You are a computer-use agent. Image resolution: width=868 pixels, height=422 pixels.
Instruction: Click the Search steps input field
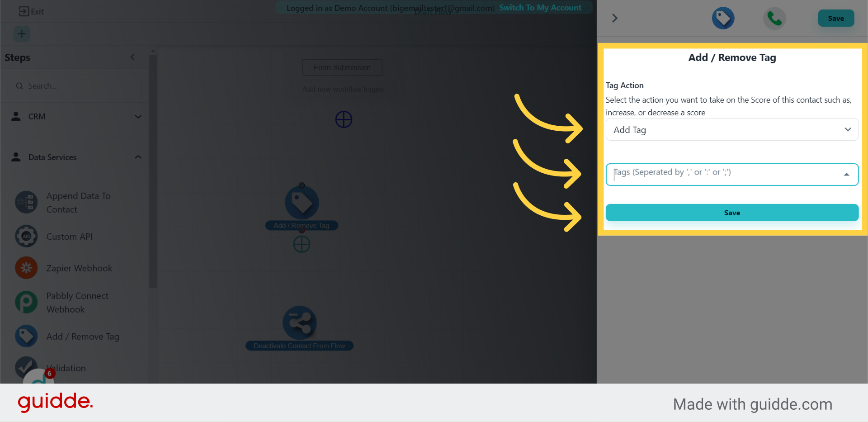75,86
